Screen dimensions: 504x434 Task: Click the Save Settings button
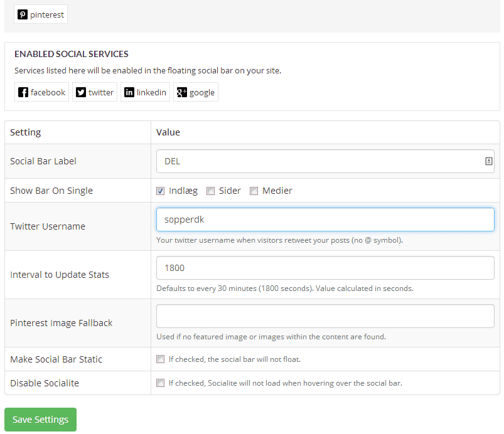(x=41, y=419)
